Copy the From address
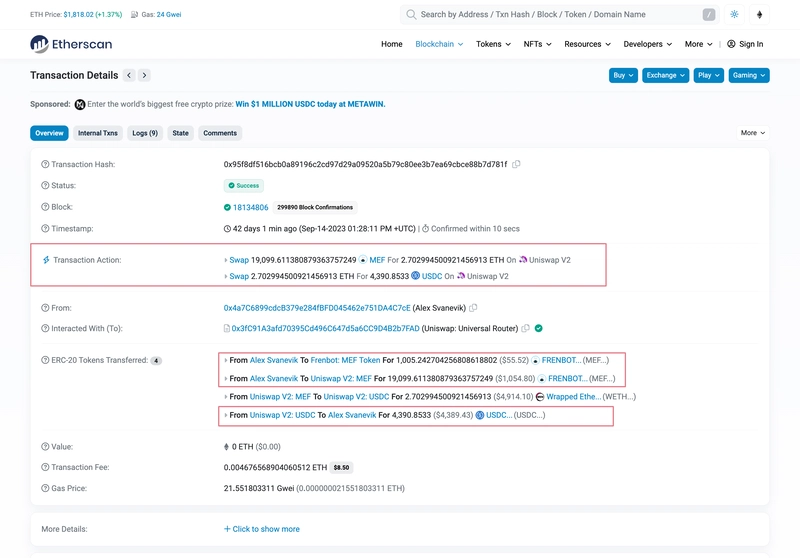This screenshot has height=558, width=800. pos(473,308)
